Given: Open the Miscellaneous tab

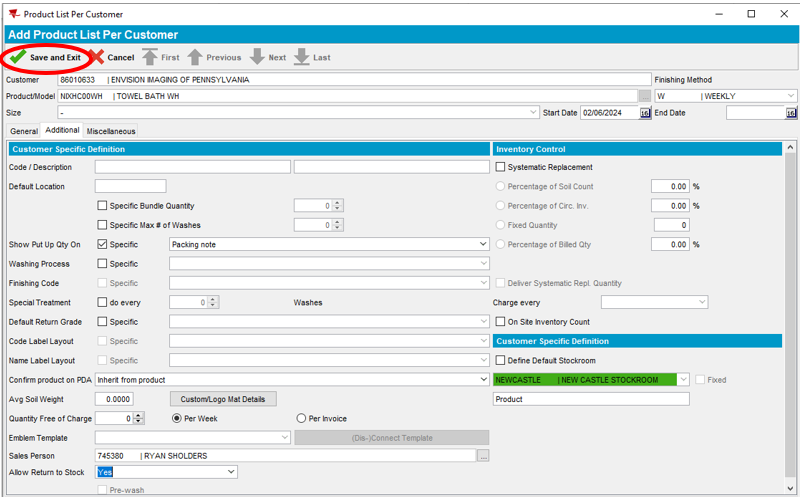Looking at the screenshot, I should click(110, 131).
